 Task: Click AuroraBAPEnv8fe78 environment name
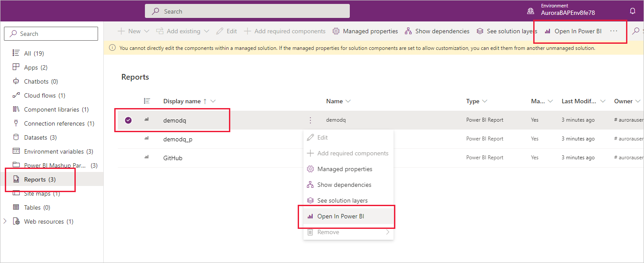click(568, 13)
